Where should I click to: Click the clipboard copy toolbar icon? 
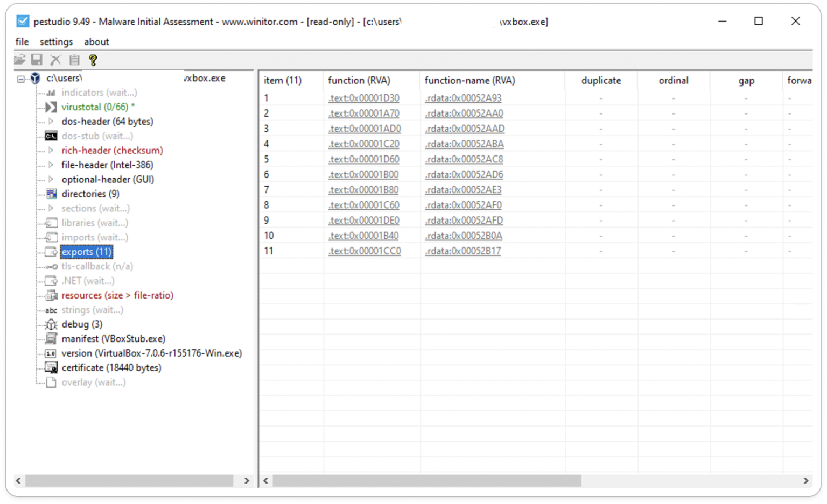click(74, 60)
